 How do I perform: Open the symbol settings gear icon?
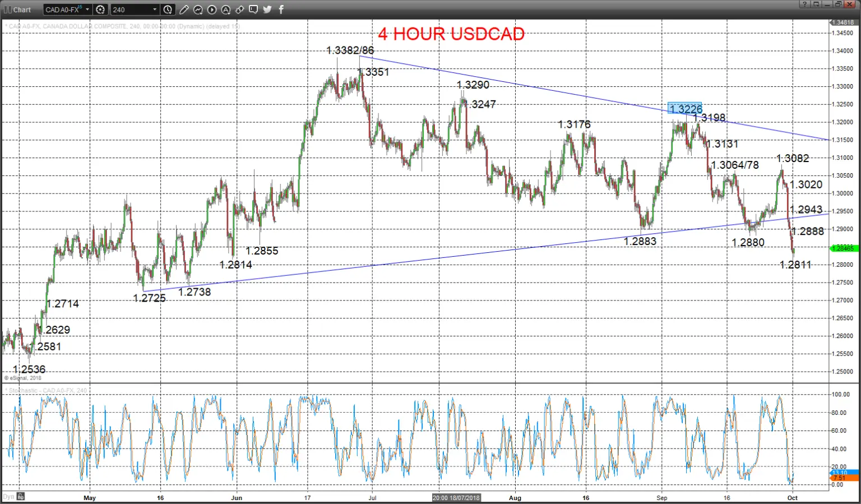click(100, 10)
